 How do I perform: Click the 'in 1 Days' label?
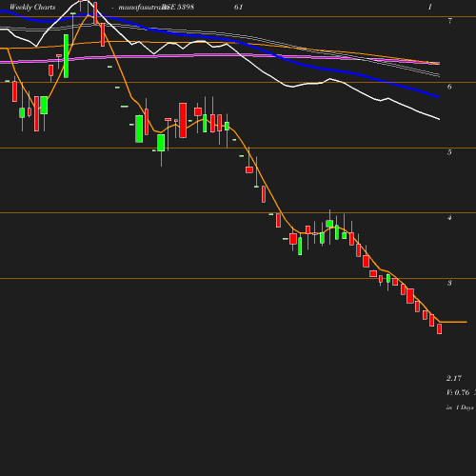(x=460, y=407)
